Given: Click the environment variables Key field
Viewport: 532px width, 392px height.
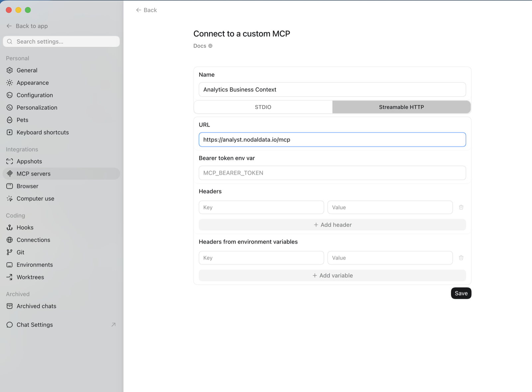Looking at the screenshot, I should (x=261, y=258).
